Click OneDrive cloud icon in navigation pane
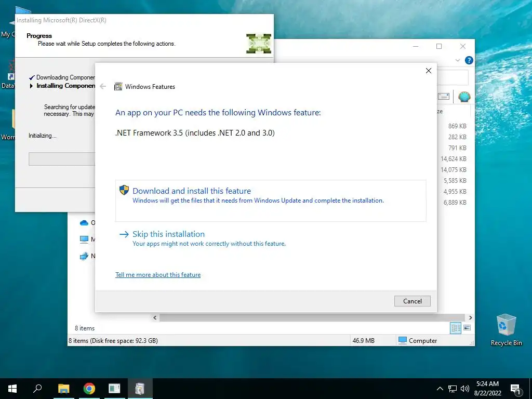 point(84,223)
